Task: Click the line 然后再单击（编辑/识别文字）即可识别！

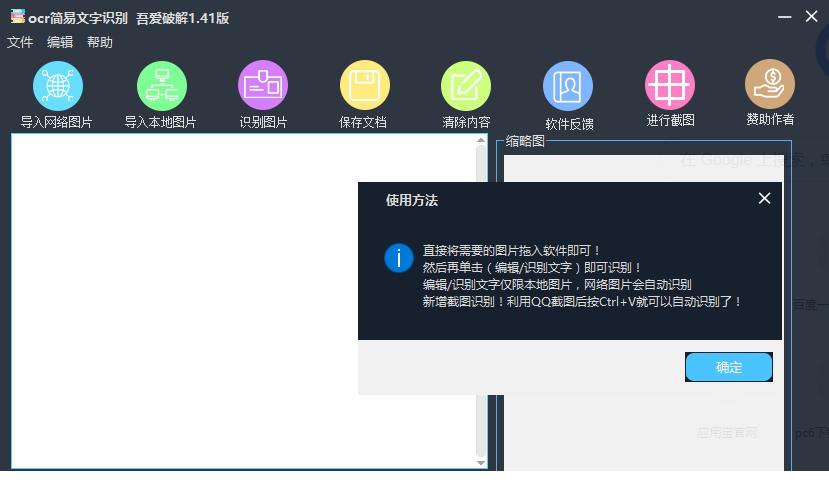Action: click(x=532, y=267)
